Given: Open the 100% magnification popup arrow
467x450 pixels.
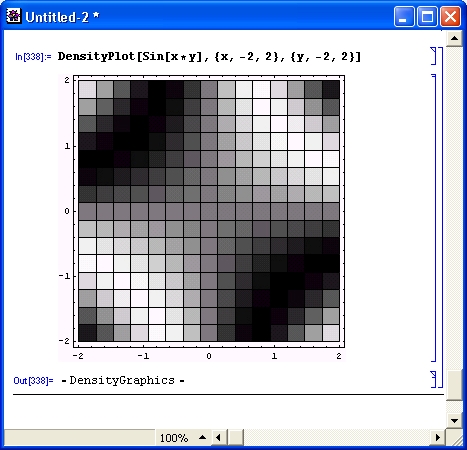Looking at the screenshot, I should (x=202, y=437).
